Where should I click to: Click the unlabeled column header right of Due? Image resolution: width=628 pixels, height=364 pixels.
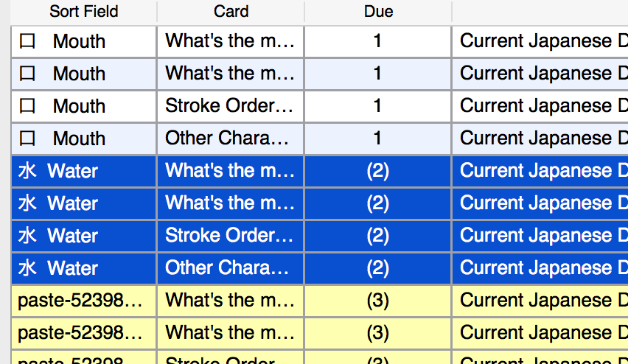tap(540, 12)
